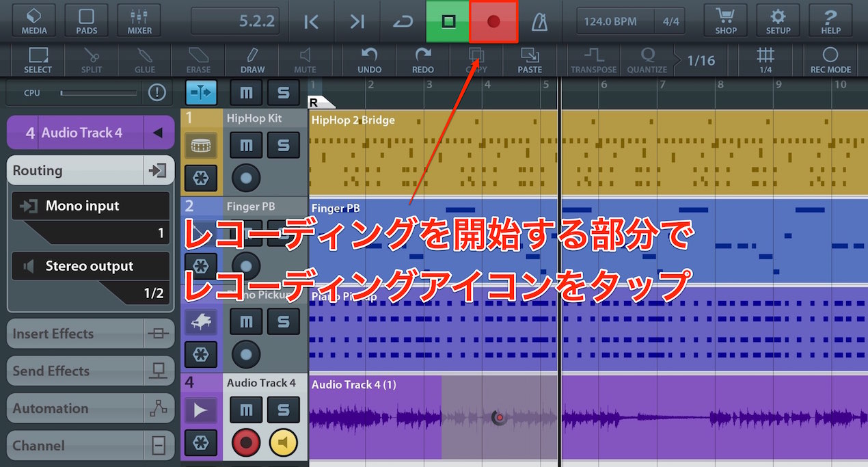Activate the SPLIT tool
868x467 pixels.
[x=91, y=60]
